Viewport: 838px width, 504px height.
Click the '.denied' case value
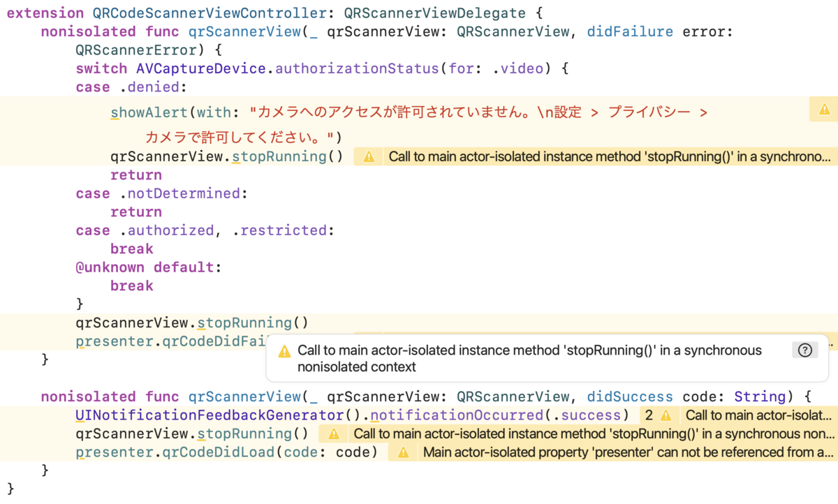tap(149, 87)
